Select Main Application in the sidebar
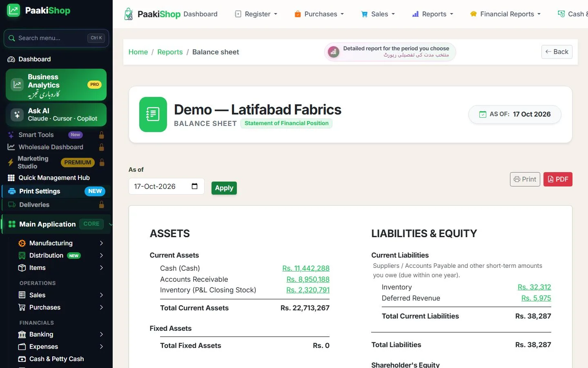588x368 pixels. click(x=56, y=224)
